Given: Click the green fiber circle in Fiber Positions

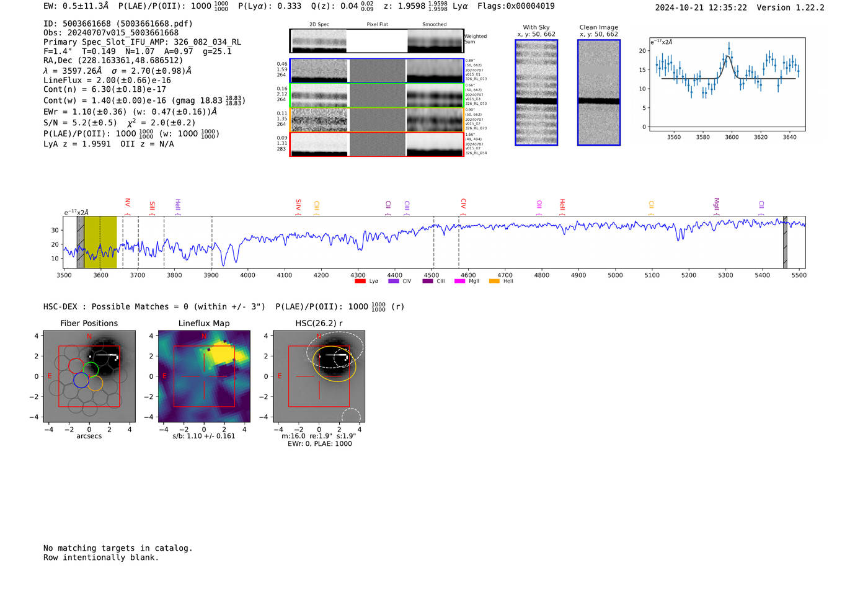Looking at the screenshot, I should (x=91, y=370).
